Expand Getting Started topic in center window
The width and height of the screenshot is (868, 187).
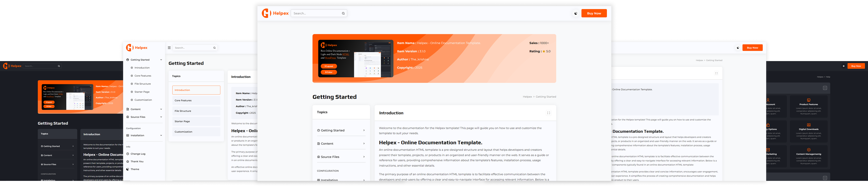pyautogui.click(x=341, y=130)
